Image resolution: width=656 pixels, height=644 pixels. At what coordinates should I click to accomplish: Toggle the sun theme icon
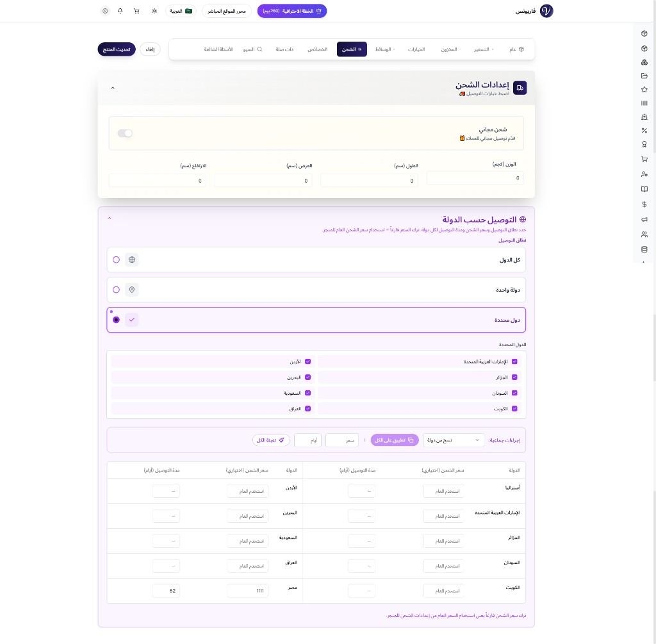coord(154,11)
